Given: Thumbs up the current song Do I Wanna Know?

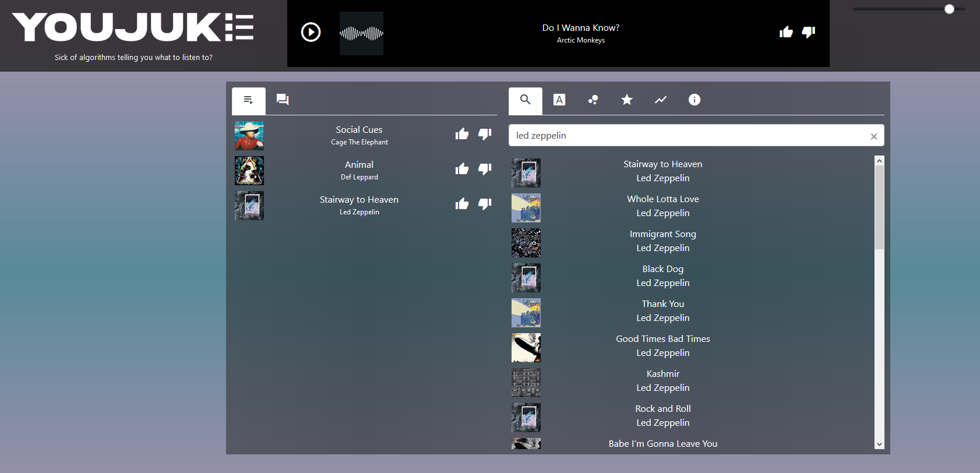Looking at the screenshot, I should tap(786, 32).
